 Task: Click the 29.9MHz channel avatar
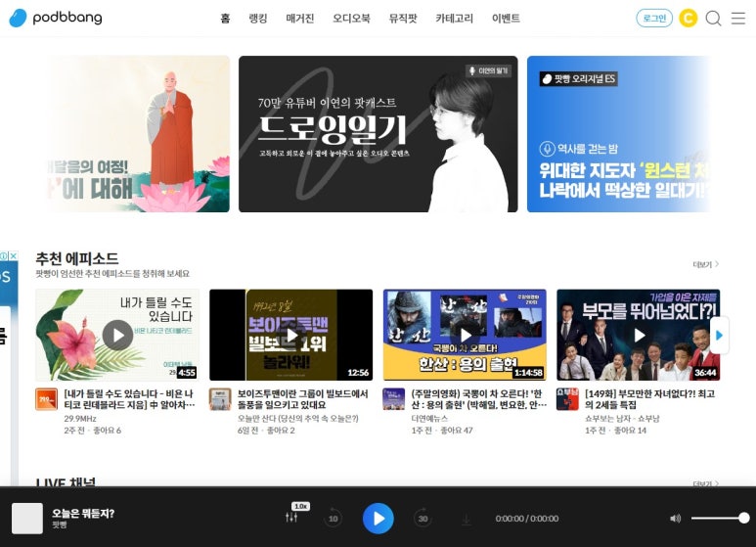click(47, 399)
